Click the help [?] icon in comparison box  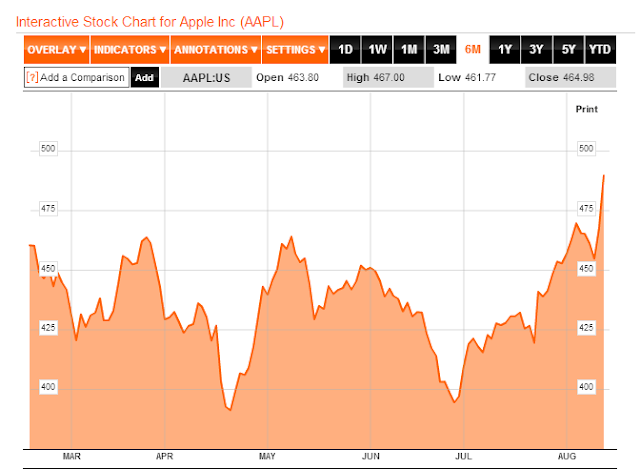32,78
